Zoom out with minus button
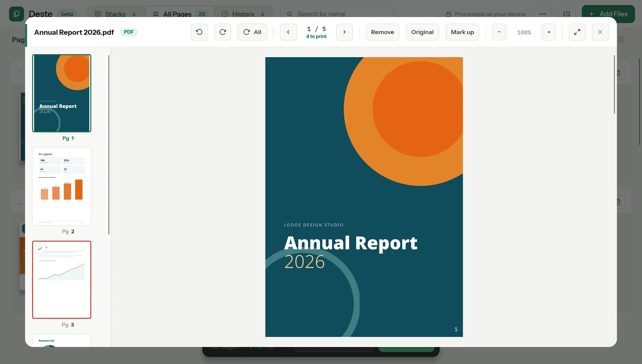 coord(499,32)
